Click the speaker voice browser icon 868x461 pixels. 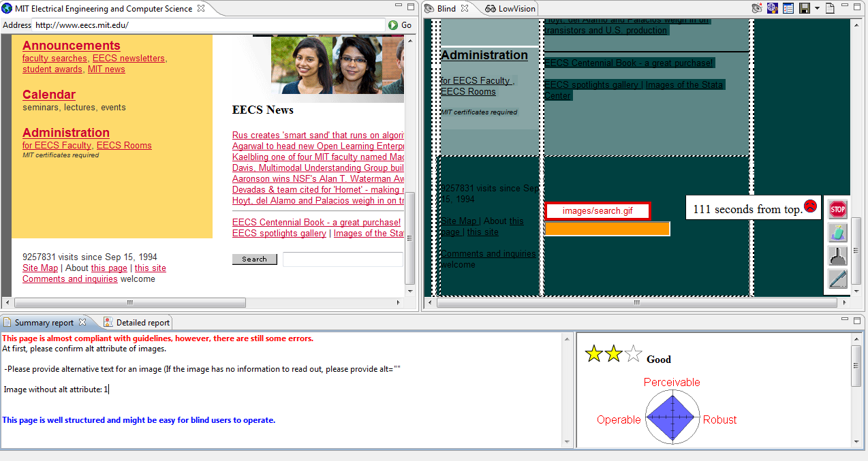[x=756, y=8]
